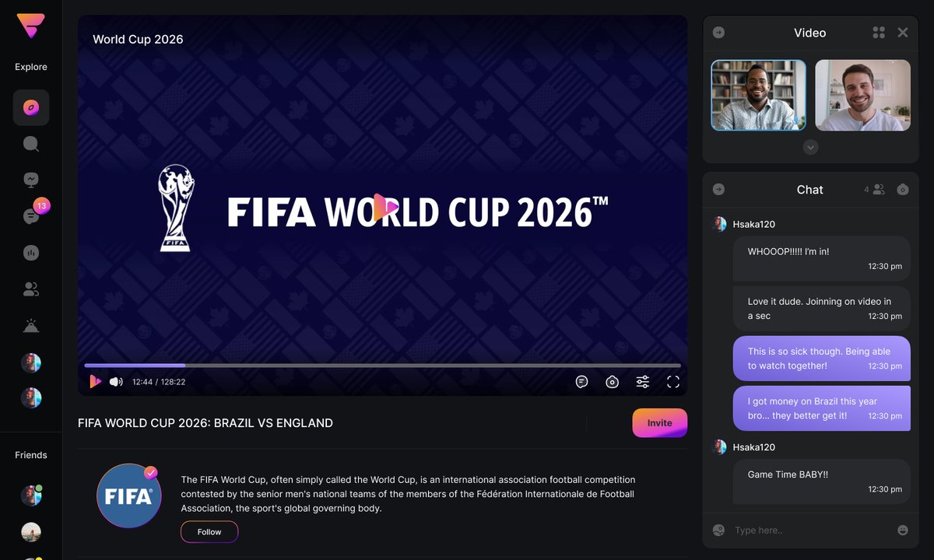
Task: Click the 'WHOOOP!!!!! I'm in!' message
Action: pos(821,259)
